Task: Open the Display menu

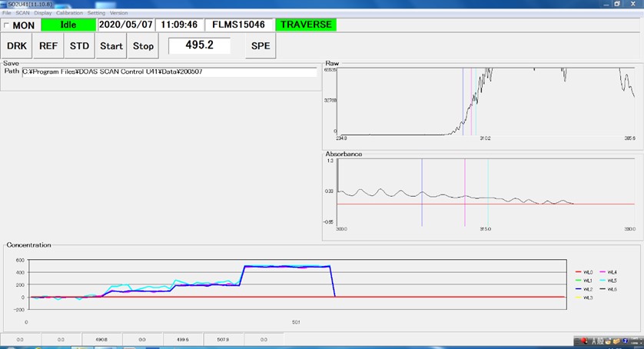Action: [x=43, y=13]
